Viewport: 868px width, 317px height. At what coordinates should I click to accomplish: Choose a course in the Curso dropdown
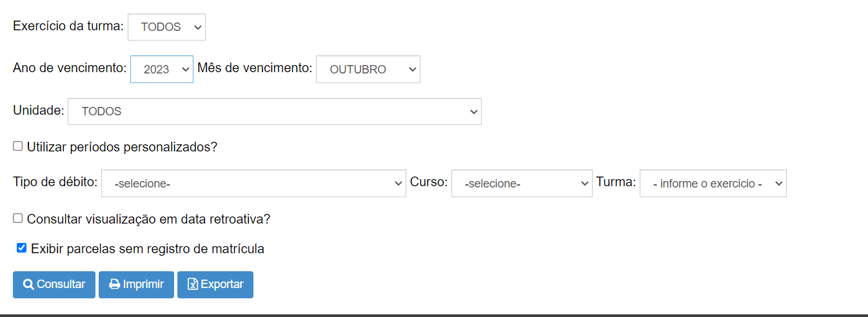(x=522, y=183)
